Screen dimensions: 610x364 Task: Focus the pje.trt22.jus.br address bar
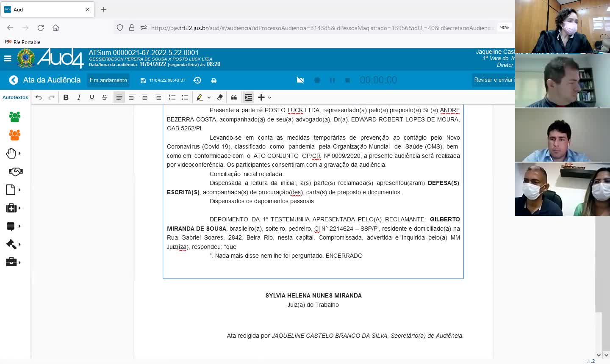coord(322,28)
